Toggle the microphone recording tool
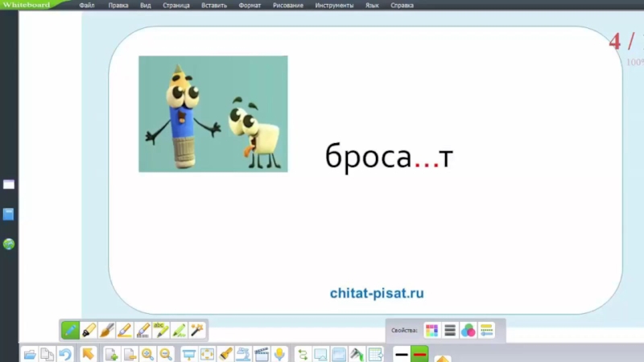Viewport: 644px width, 362px height. (x=279, y=354)
